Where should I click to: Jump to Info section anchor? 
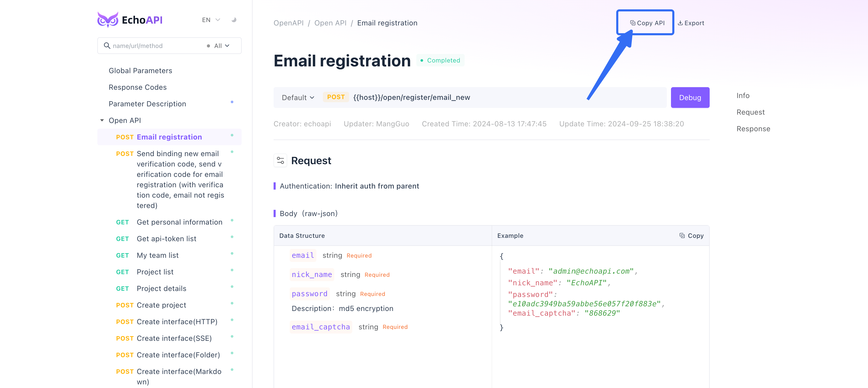pyautogui.click(x=743, y=95)
